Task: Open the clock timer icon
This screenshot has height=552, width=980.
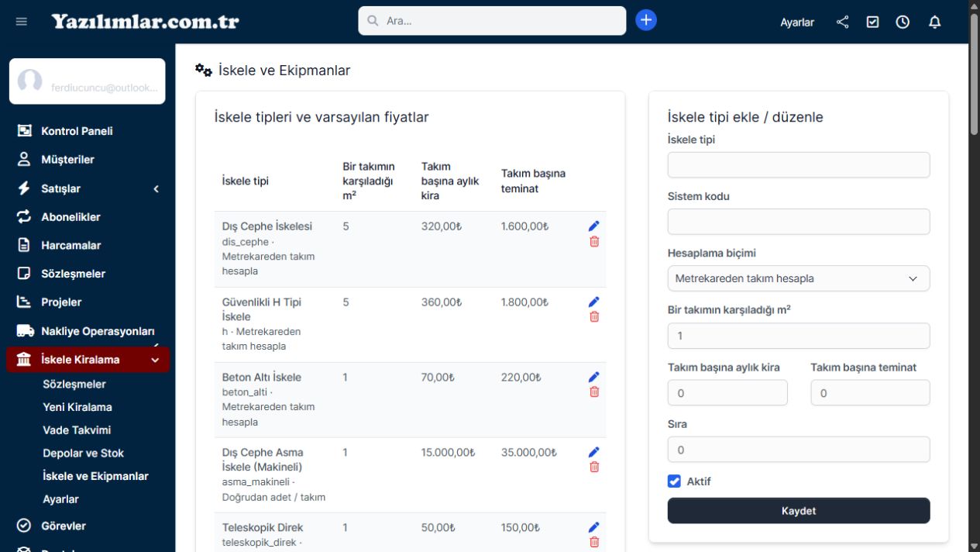Action: pos(903,22)
